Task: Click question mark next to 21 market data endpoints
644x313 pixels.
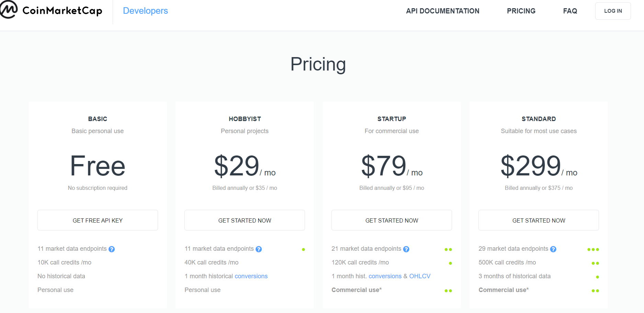Action: point(406,249)
